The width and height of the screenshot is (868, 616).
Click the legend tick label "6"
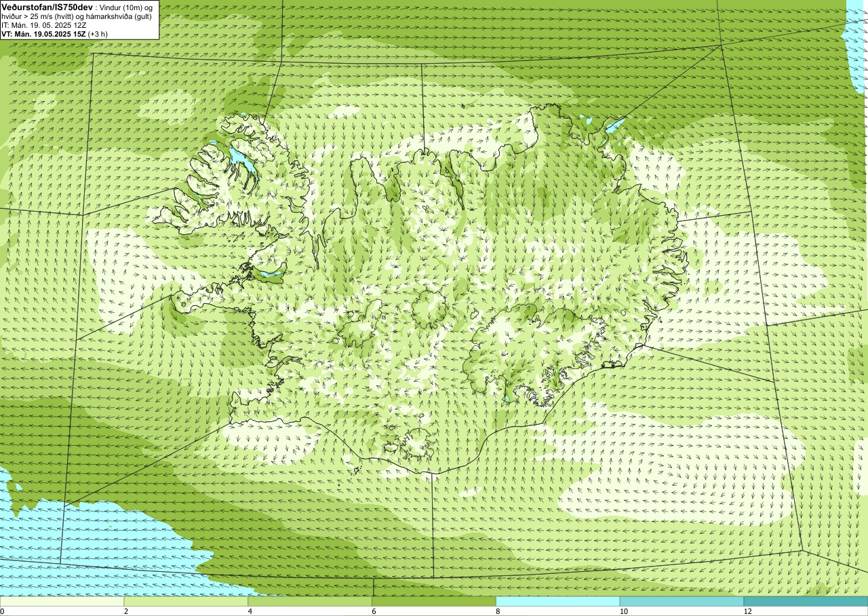pyautogui.click(x=374, y=611)
